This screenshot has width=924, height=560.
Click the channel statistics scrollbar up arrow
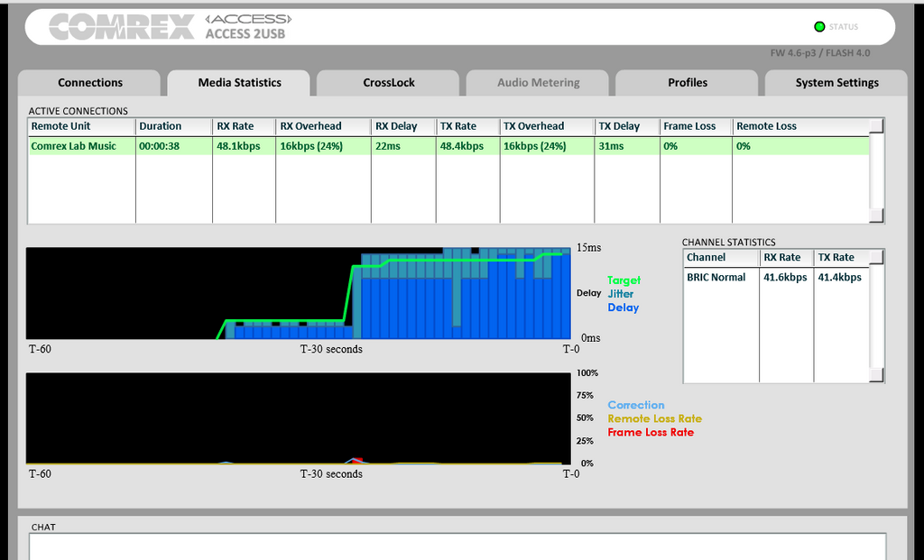pos(877,257)
